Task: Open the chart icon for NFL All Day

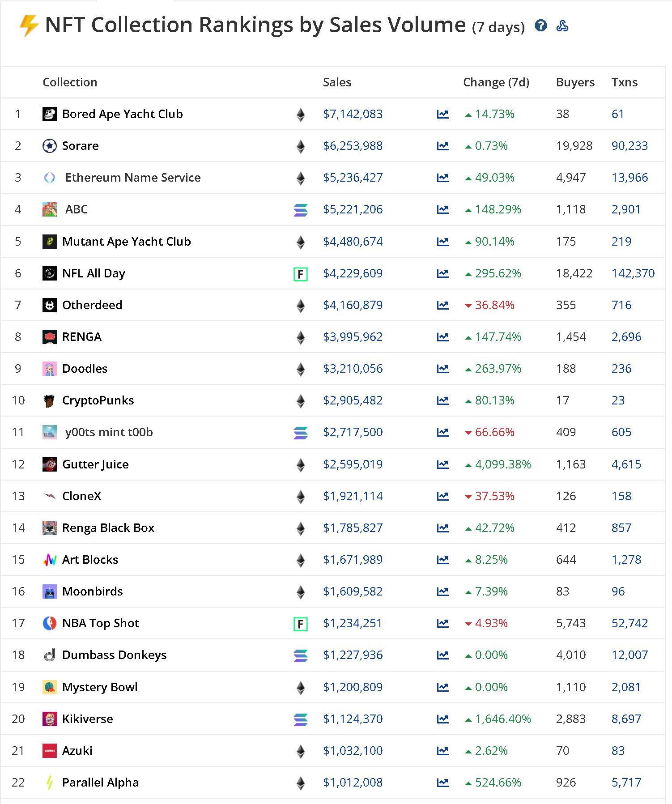Action: pos(442,273)
